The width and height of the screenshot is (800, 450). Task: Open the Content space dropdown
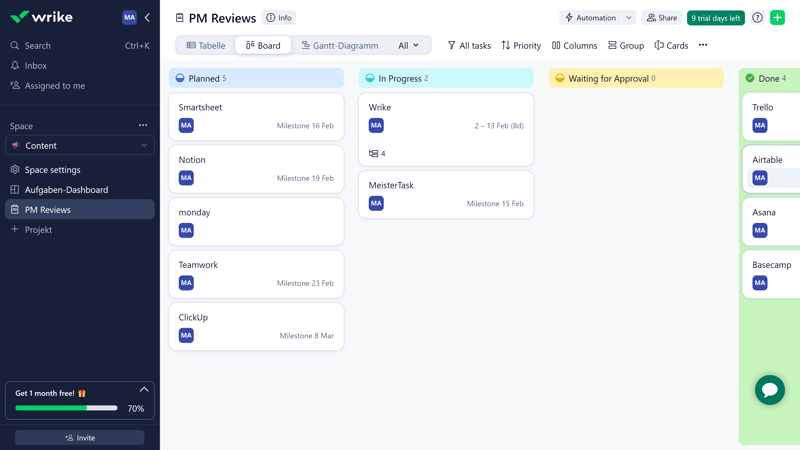coord(80,145)
